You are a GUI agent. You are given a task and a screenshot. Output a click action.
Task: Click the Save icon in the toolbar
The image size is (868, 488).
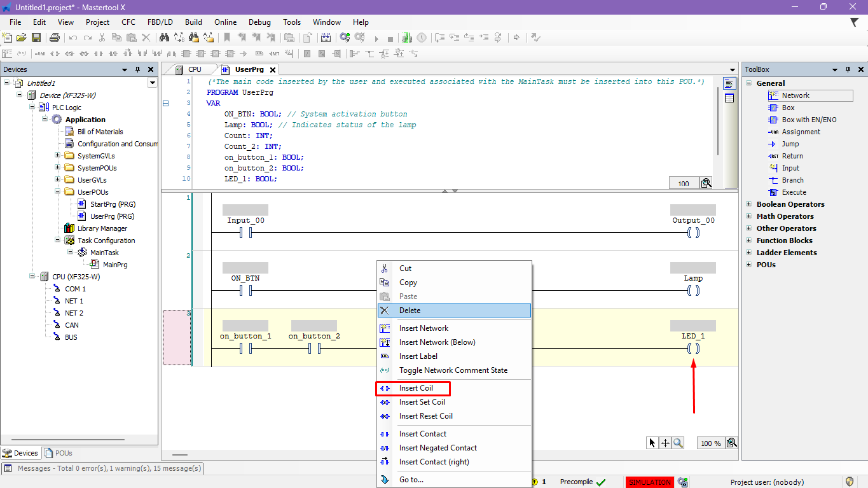click(x=36, y=38)
